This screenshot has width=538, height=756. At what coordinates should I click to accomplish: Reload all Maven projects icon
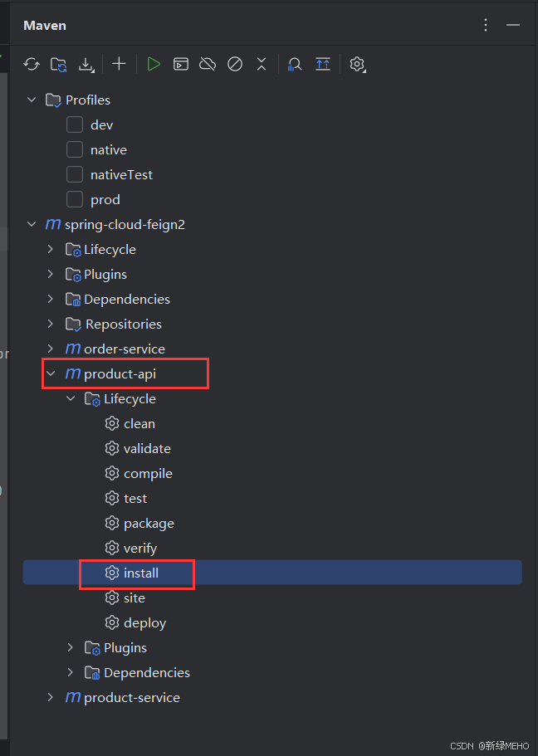point(32,64)
